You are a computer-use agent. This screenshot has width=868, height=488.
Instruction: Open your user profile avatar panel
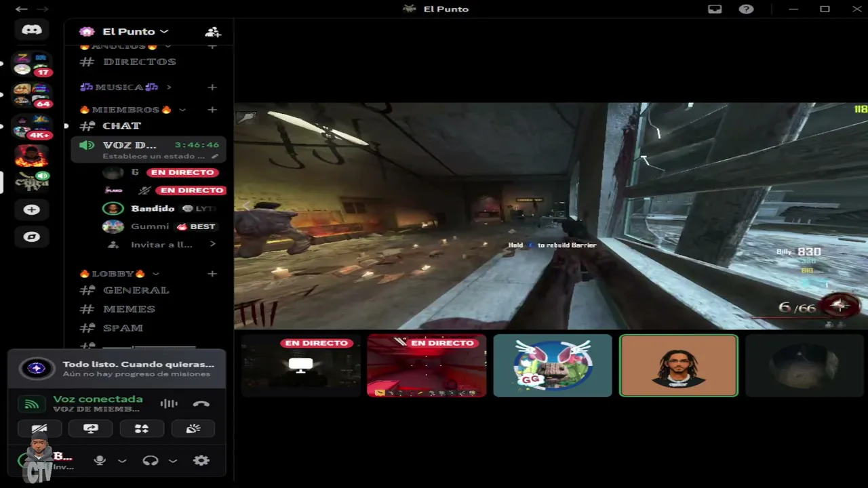point(46,460)
